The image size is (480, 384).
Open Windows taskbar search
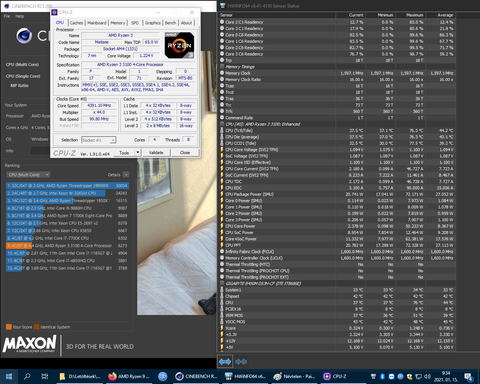[27, 377]
